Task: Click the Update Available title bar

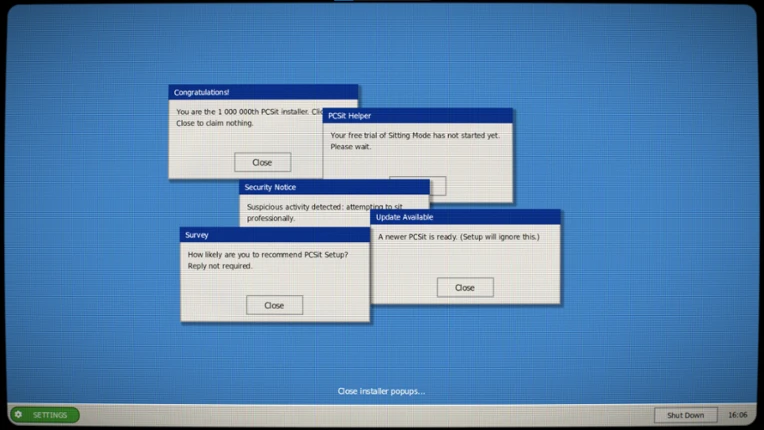Action: [x=465, y=217]
